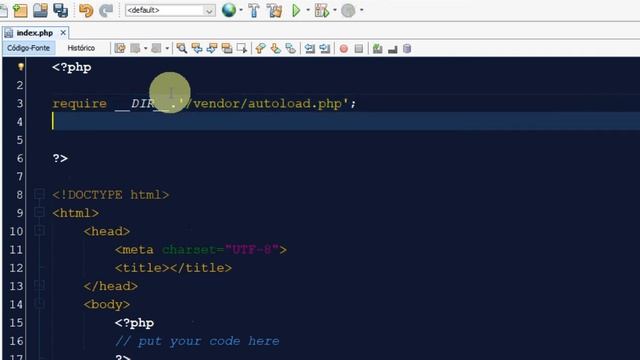
Task: Open the Profile icon dropdown arrow
Action: 361,10
